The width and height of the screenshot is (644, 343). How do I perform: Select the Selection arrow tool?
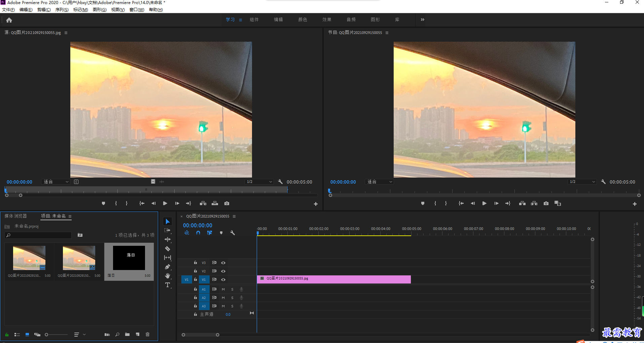[x=168, y=221]
